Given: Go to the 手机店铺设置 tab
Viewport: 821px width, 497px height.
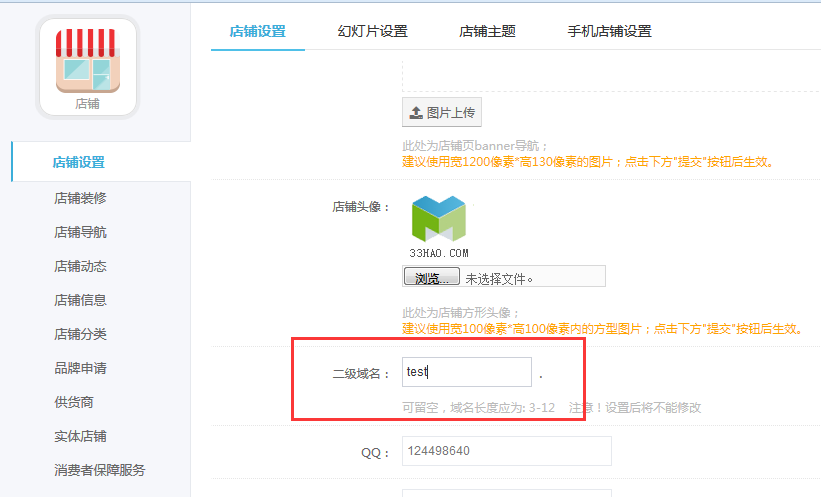Looking at the screenshot, I should [x=609, y=31].
